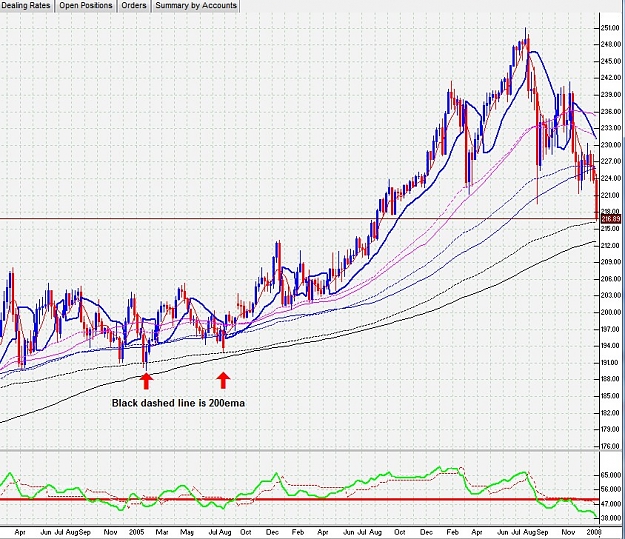Click the 2008 label on time axis
The height and width of the screenshot is (539, 625).
click(x=593, y=532)
